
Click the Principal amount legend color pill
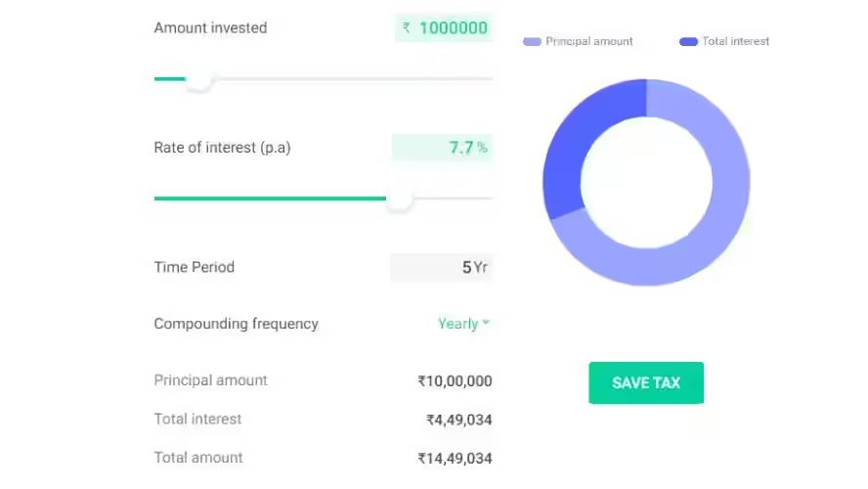point(532,41)
